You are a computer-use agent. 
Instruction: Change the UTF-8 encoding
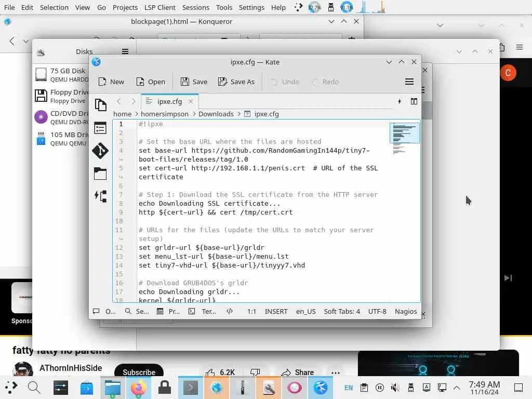click(x=377, y=311)
